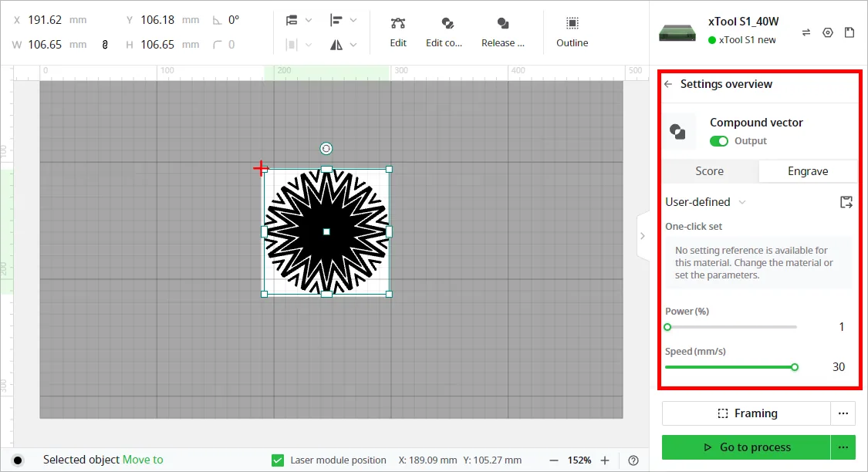Screen dimensions: 868x472
Task: Click the Speed slider handle
Action: (795, 367)
